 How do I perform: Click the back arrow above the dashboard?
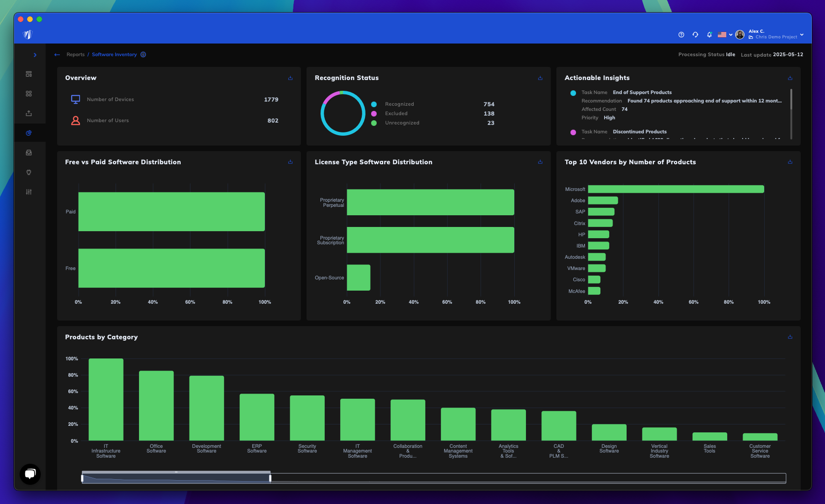[57, 55]
